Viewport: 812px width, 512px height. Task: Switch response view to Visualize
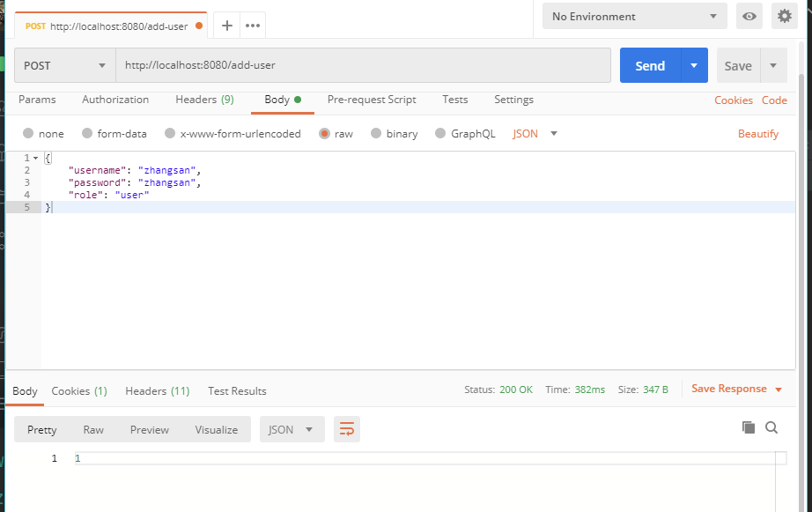pyautogui.click(x=217, y=429)
